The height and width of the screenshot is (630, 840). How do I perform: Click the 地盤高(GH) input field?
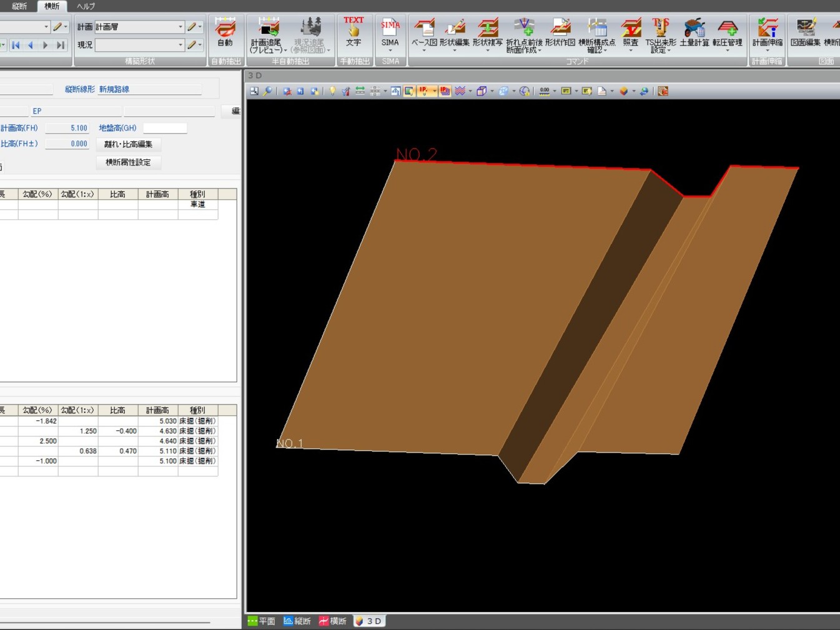(x=165, y=128)
